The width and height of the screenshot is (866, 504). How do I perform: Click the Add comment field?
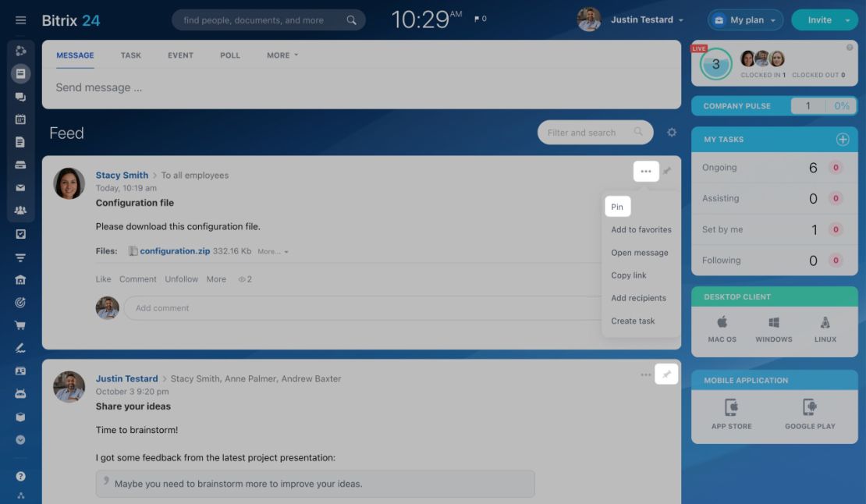coord(362,308)
